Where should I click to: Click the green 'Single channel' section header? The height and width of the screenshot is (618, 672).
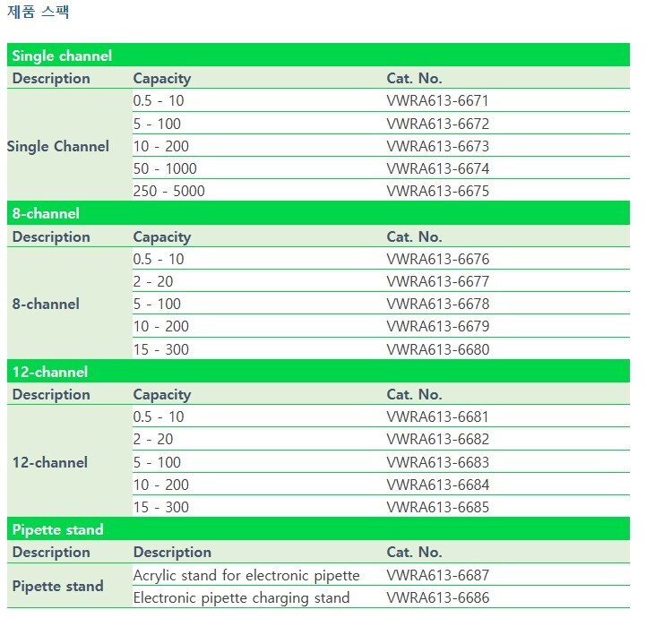pyautogui.click(x=318, y=56)
